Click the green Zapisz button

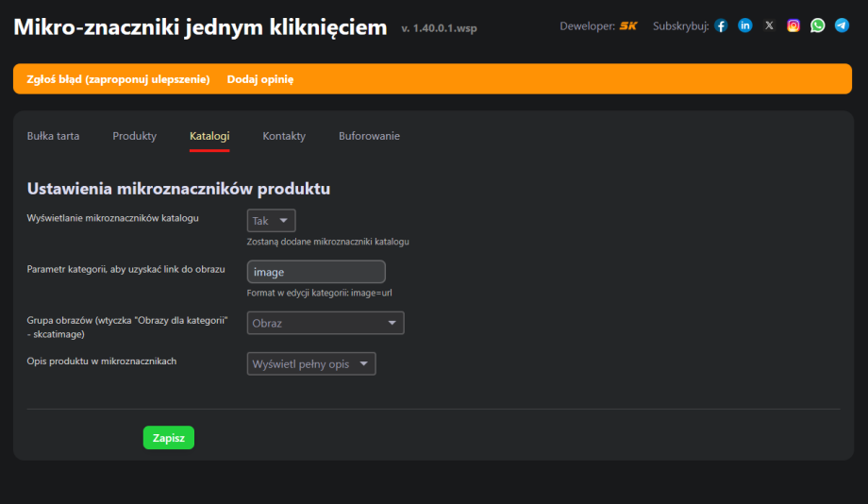(169, 438)
